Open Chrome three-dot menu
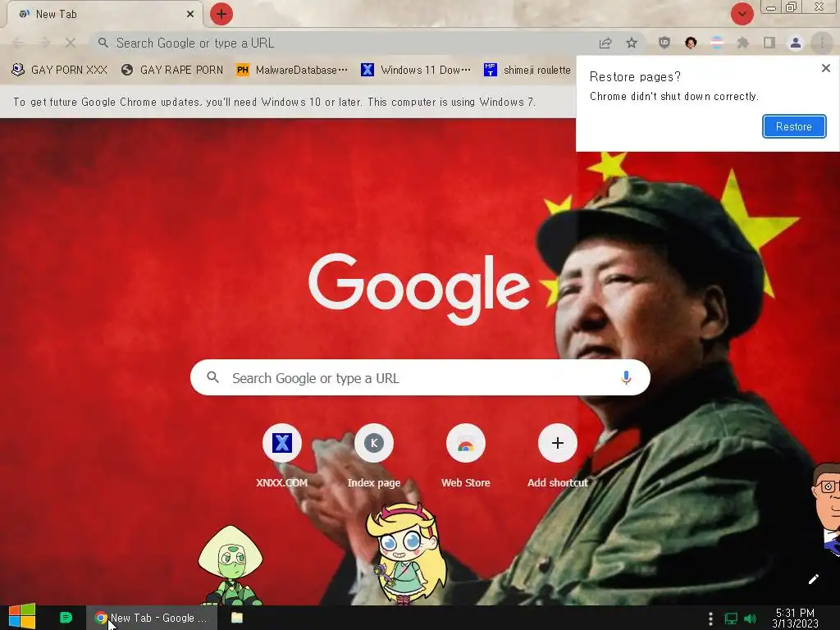This screenshot has width=840, height=630. [x=822, y=43]
